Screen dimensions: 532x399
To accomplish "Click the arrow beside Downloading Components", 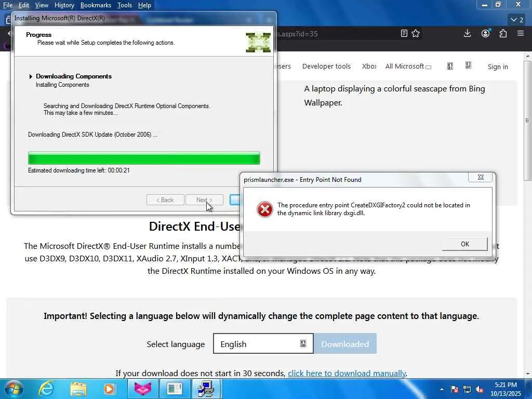I will 31,76.
